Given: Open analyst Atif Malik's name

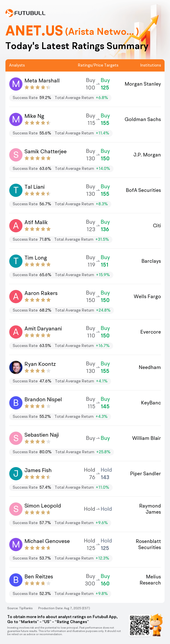Looking at the screenshot, I should pyautogui.click(x=36, y=222).
